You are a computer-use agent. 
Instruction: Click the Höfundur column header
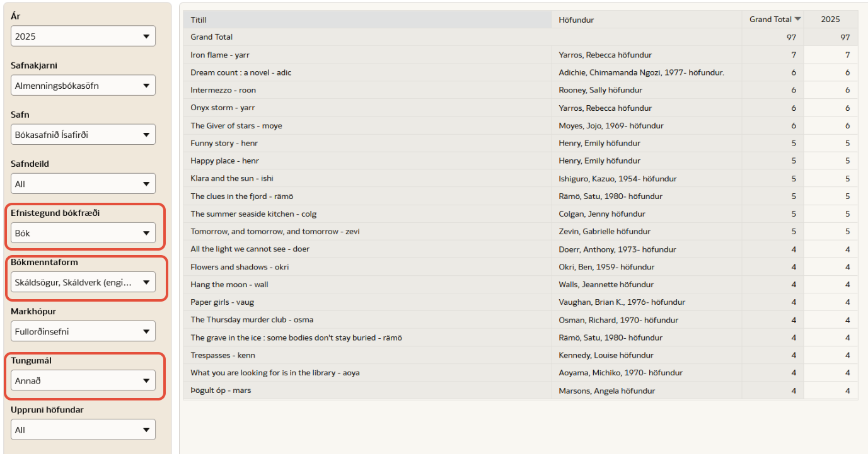tap(647, 20)
